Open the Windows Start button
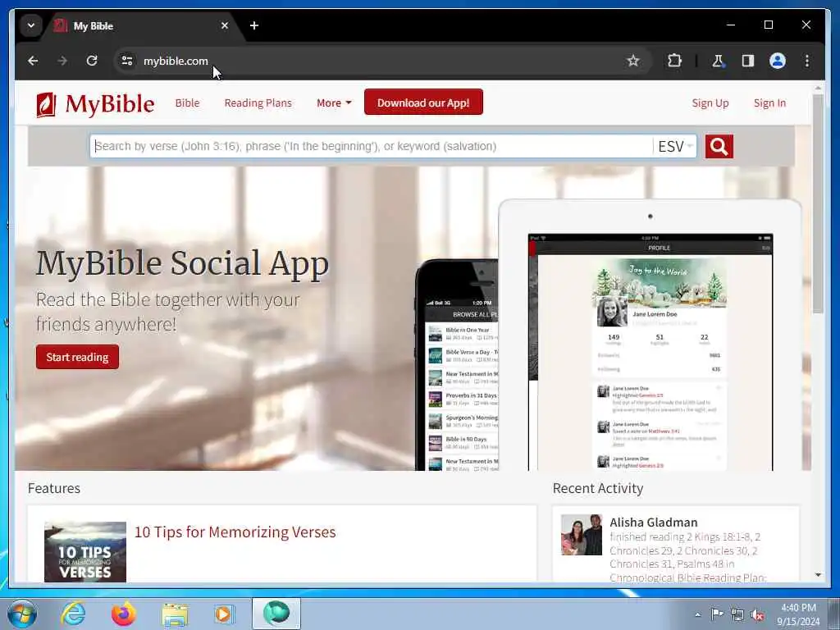Screen dimensions: 840x630 pos(22,614)
